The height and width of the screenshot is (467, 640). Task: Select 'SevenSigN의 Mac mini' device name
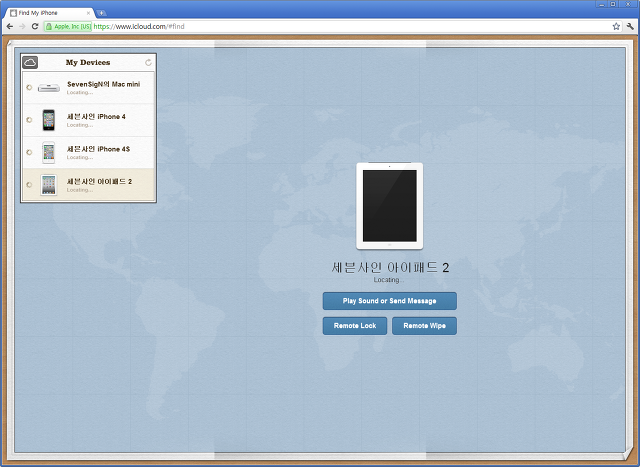click(x=104, y=84)
